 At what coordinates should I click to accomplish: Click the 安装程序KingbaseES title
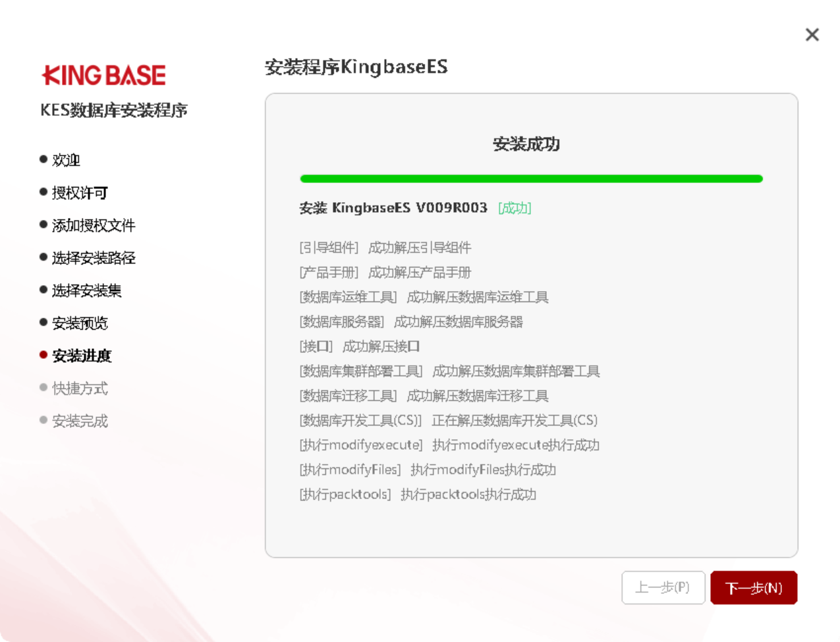point(356,67)
